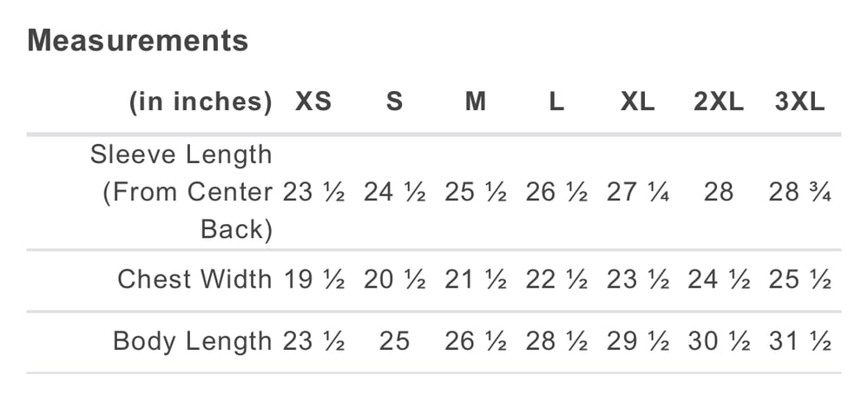Screen dimensions: 868x402
Task: Select the XL size column header
Action: point(638,102)
